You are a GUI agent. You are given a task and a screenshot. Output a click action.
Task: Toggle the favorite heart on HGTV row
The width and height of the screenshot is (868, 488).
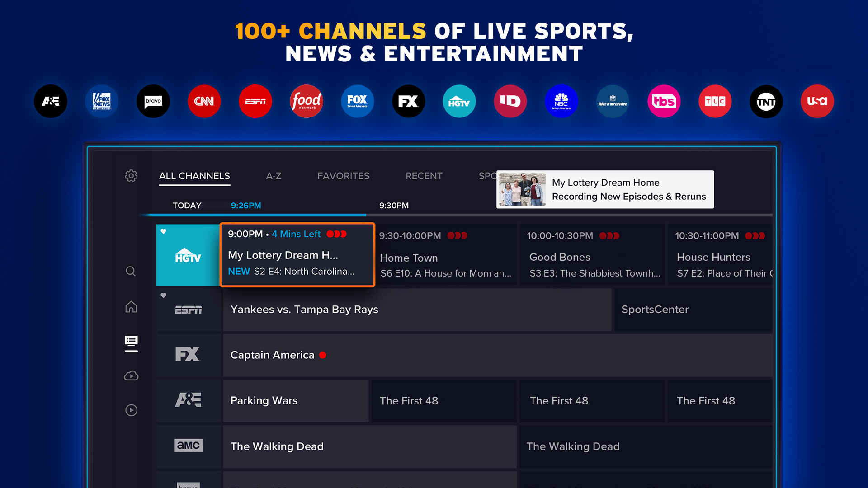163,231
